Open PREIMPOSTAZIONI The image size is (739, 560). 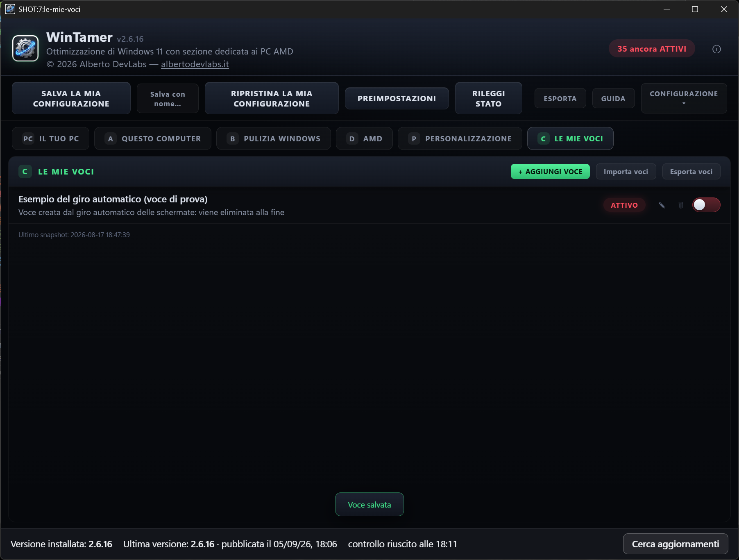point(397,98)
